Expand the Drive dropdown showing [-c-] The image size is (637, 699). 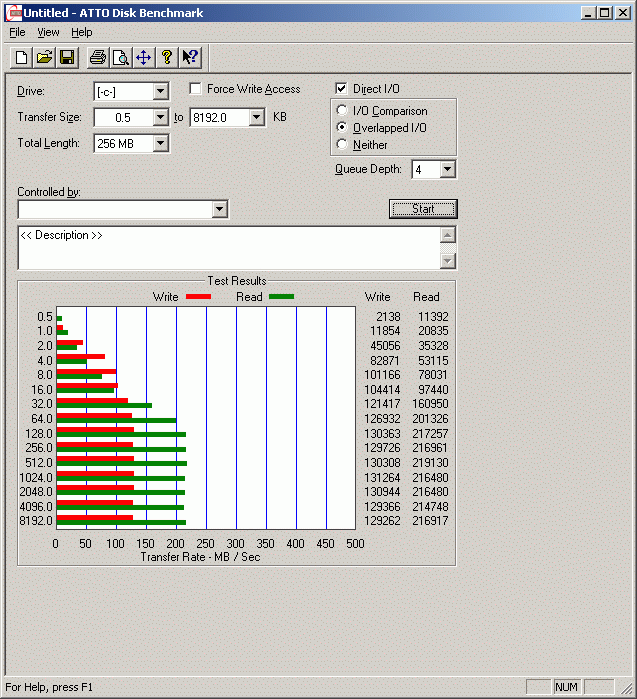tap(160, 92)
